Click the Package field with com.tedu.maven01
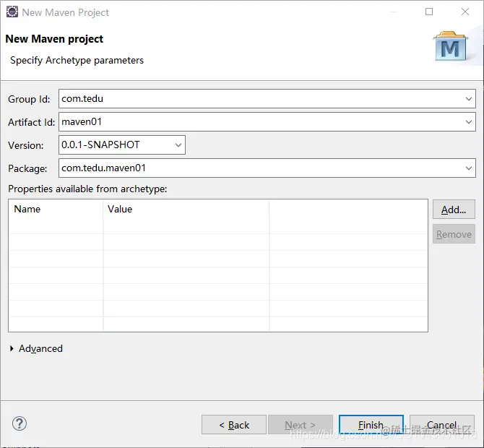 click(267, 168)
